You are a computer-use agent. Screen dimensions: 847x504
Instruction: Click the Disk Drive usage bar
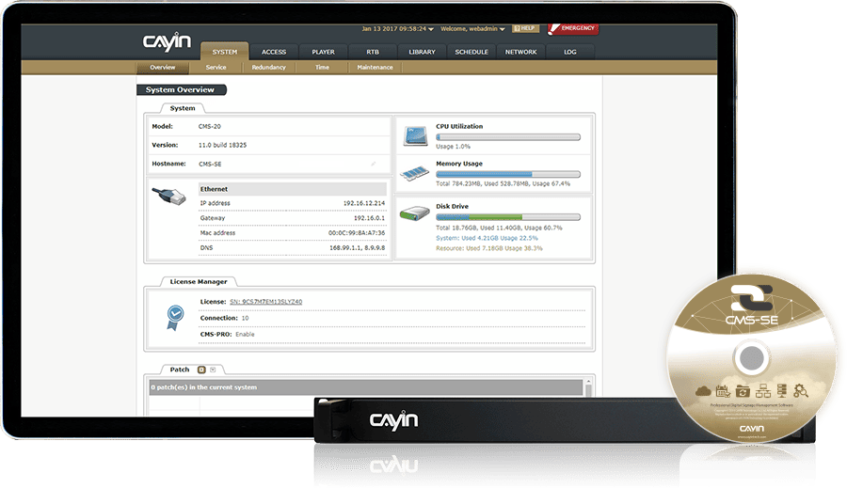point(507,217)
